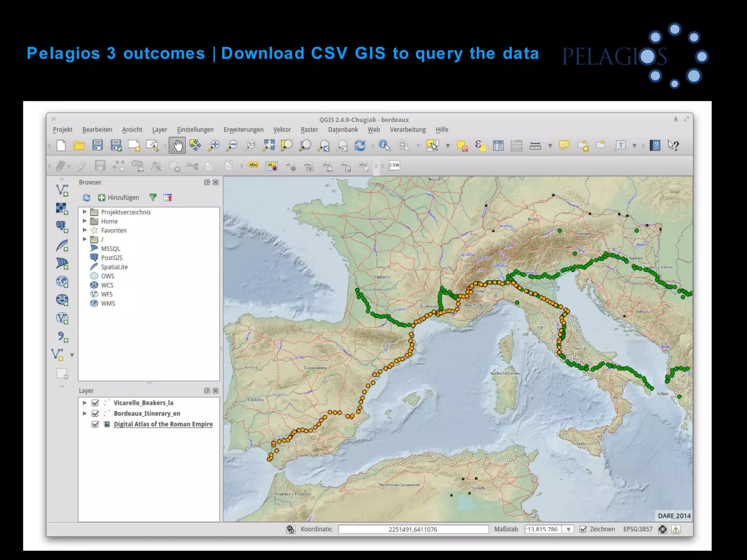Screen dimensions: 747x560
Task: Open a project using the folder icon
Action: coord(79,145)
